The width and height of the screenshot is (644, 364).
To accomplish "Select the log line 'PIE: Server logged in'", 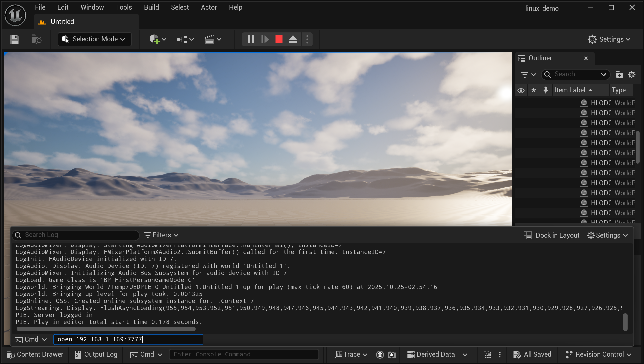I will [54, 315].
